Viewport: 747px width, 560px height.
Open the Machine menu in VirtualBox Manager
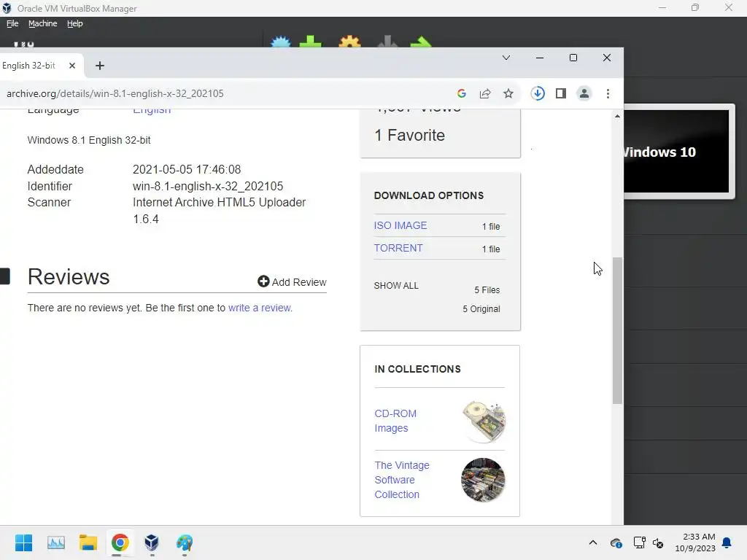42,23
